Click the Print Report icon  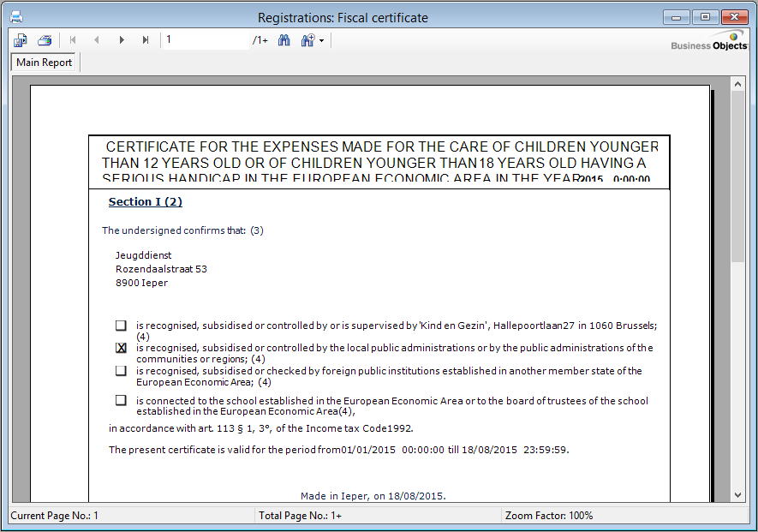45,40
